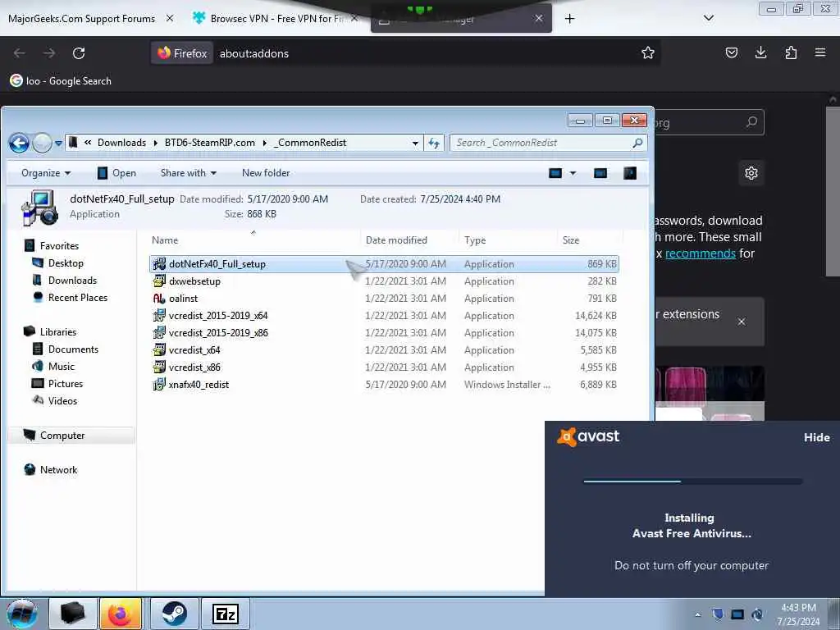Click BTD6-SteamRIP.com in the breadcrumb

(209, 143)
